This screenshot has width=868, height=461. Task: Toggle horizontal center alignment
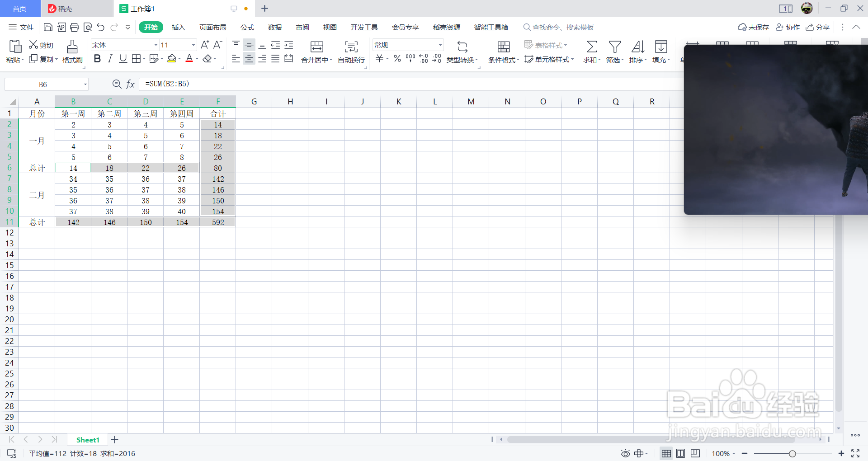[x=249, y=59]
